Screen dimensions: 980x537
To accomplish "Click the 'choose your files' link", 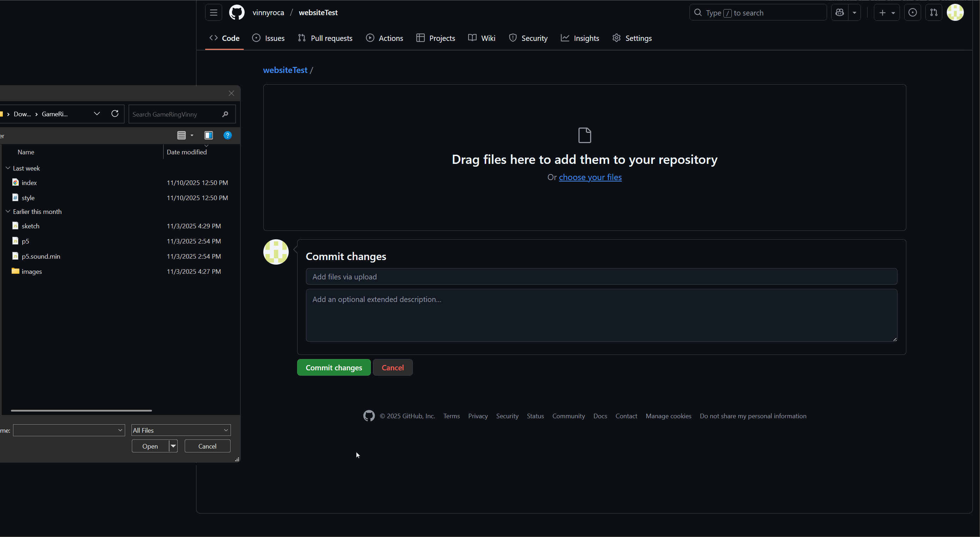I will [590, 177].
